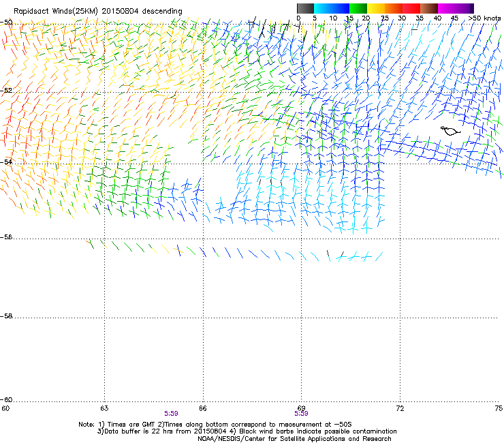
Task: Click the green 15–20 knots legend swatch
Action: click(x=358, y=8)
